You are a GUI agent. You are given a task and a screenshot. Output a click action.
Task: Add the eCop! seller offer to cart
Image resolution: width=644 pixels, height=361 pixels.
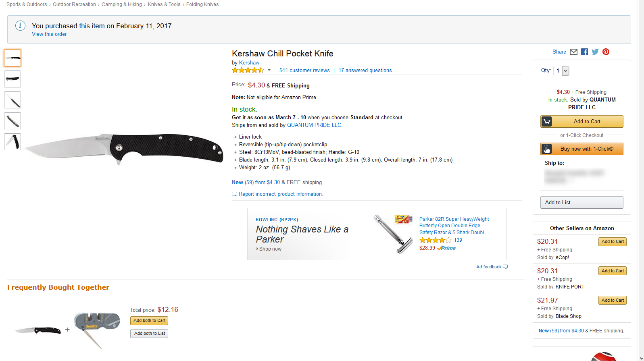click(612, 242)
